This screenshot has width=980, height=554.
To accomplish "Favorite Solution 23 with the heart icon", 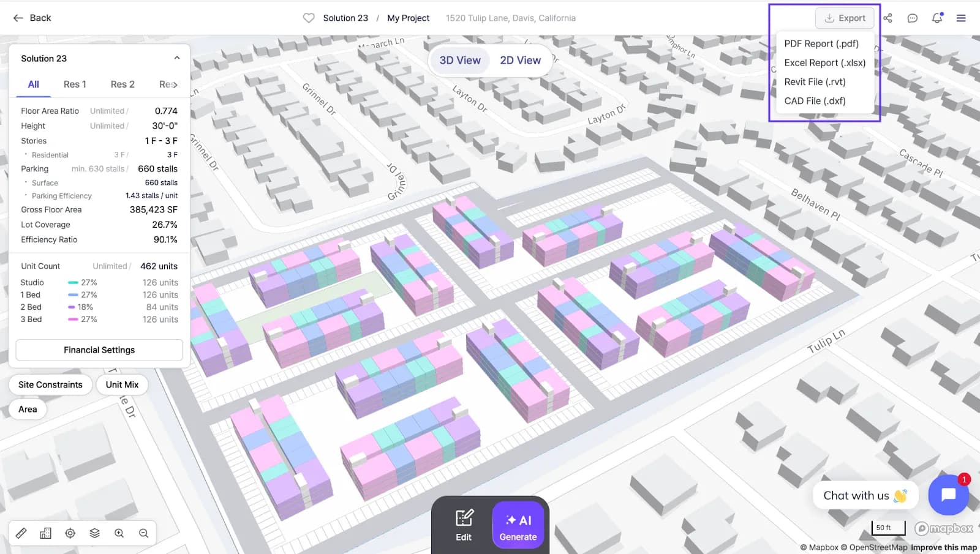I will (x=309, y=18).
